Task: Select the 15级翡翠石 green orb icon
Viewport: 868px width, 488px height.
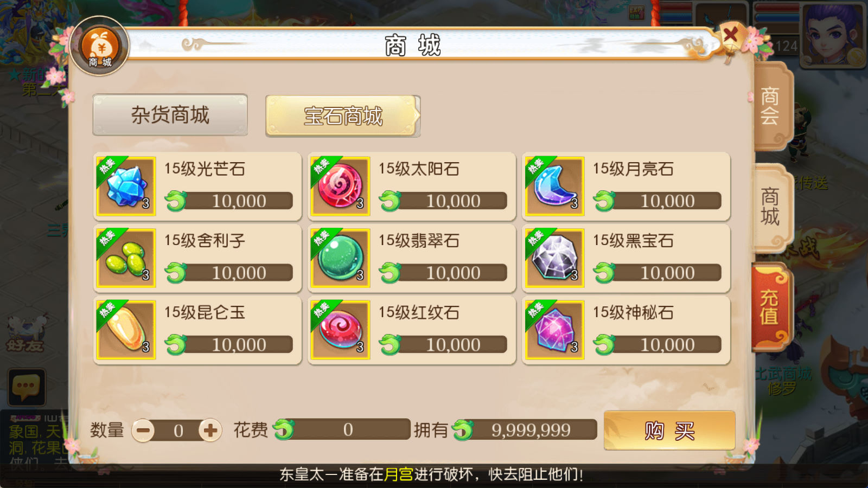Action: tap(340, 258)
